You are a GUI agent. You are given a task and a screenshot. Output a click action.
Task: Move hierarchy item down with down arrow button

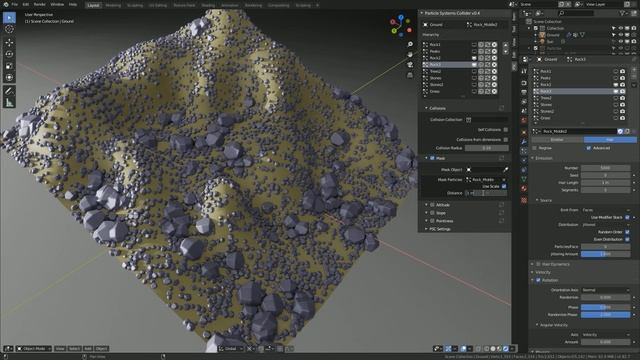(505, 51)
